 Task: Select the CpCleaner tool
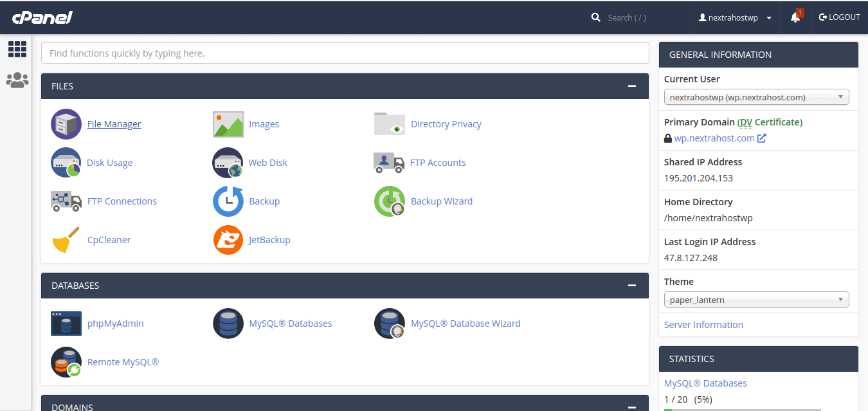point(108,239)
